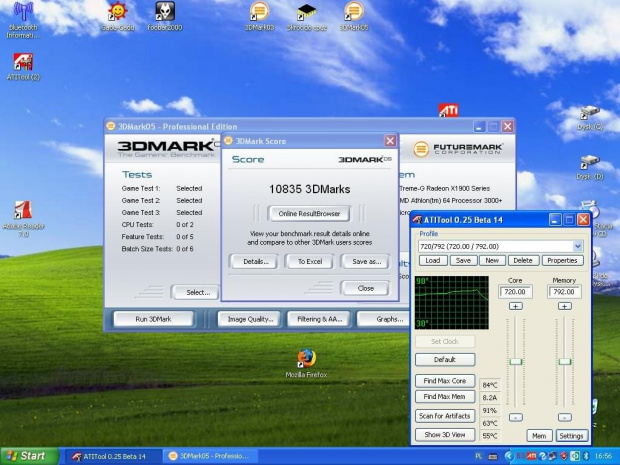This screenshot has width=620, height=465.
Task: Open Filtering & AA... settings
Action: 319,319
